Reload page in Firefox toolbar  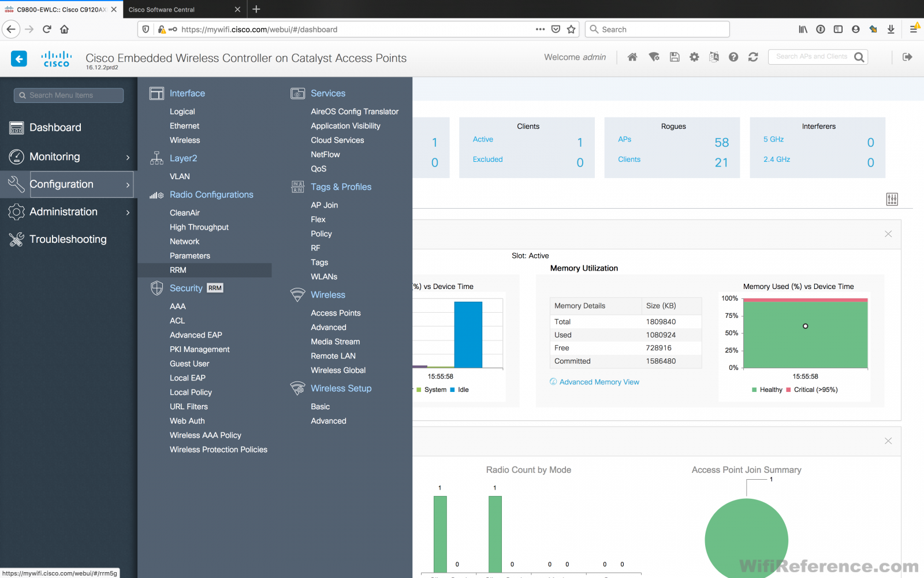pyautogui.click(x=47, y=29)
